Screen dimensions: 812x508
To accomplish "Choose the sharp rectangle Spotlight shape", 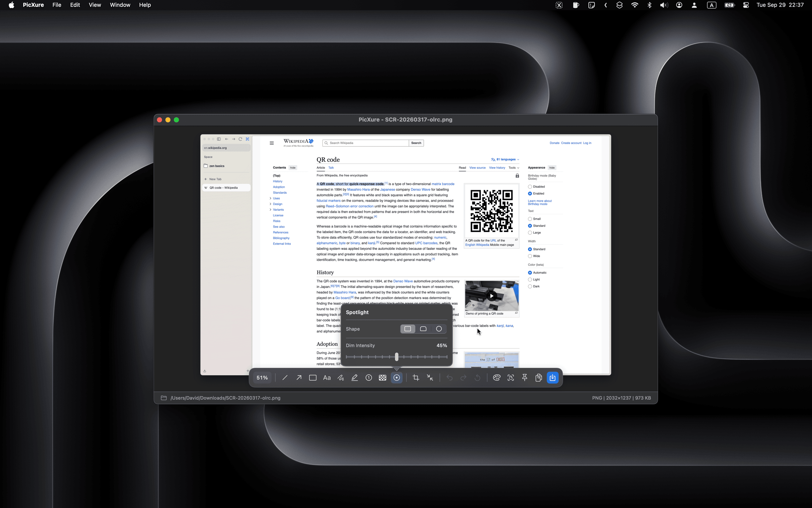I will coord(408,329).
